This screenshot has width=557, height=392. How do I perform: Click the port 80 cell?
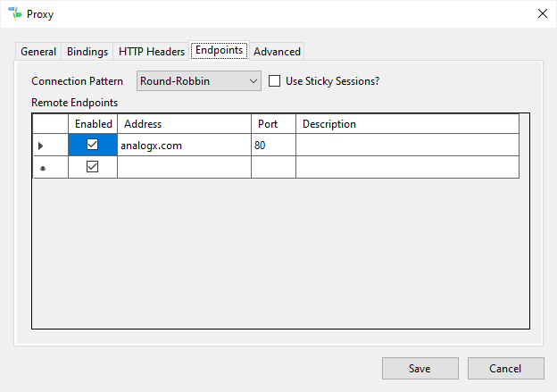click(x=273, y=146)
